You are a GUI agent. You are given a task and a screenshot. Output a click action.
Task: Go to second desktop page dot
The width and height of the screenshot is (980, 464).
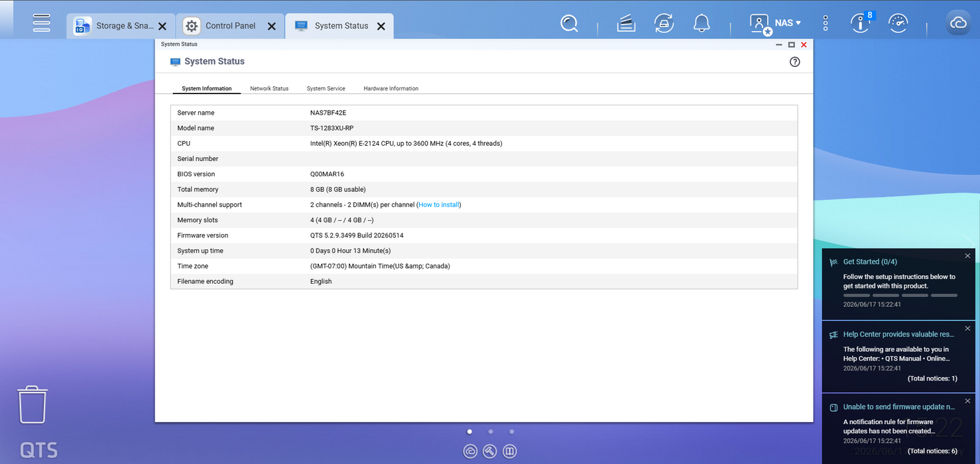click(490, 432)
